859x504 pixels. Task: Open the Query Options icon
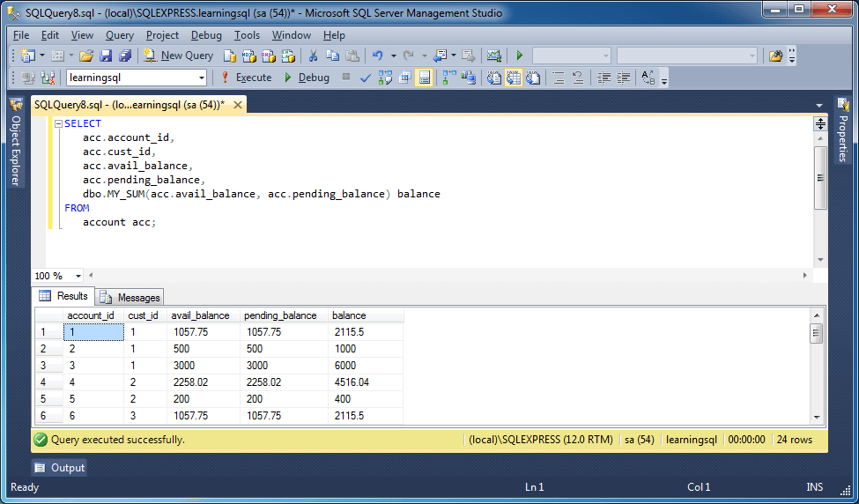coord(405,78)
